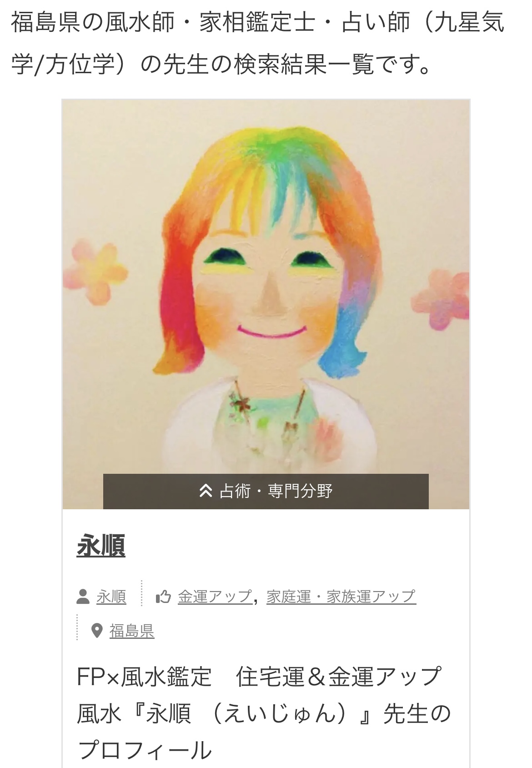Viewport: 532px width, 768px height.
Task: Open the small 永順 author link
Action: coord(111,597)
